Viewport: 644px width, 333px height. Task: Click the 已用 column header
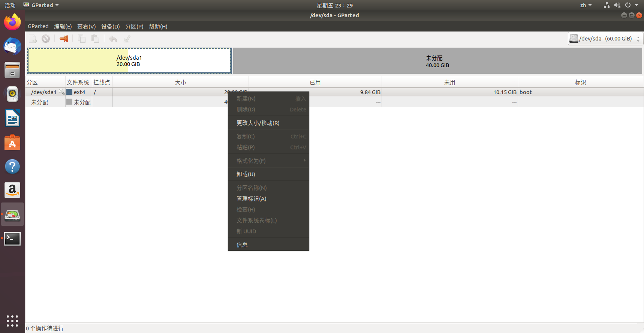click(x=315, y=82)
